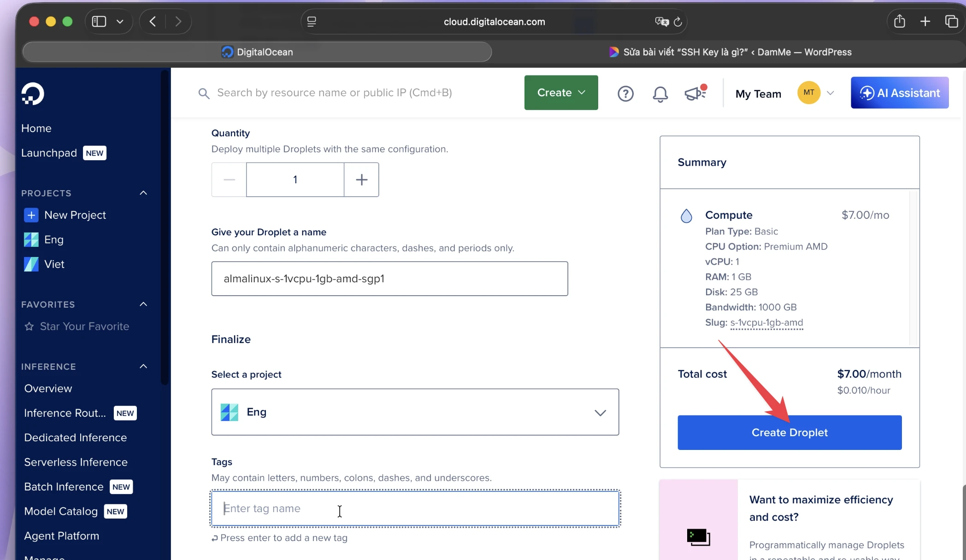Switch to the WordPress SSH Key tab

(730, 52)
